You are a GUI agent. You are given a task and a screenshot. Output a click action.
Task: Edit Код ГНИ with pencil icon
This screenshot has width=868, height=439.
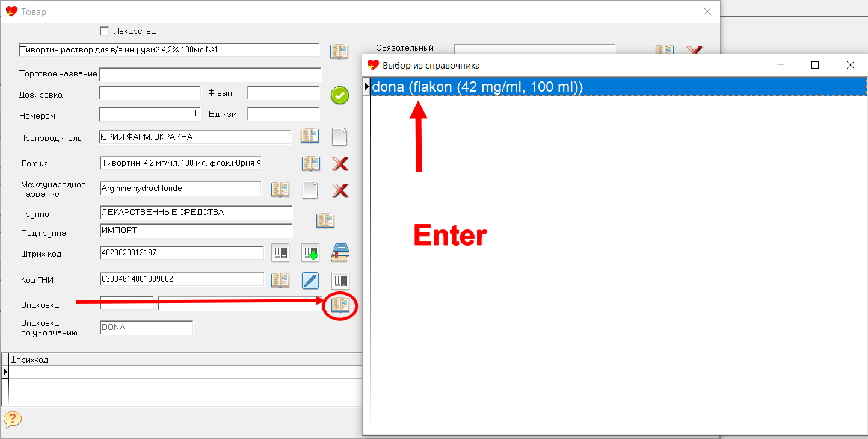click(x=310, y=280)
